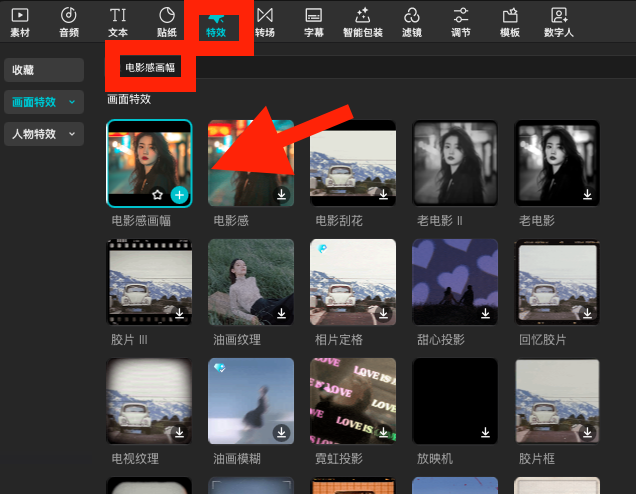Image resolution: width=636 pixels, height=494 pixels.
Task: Open the 数字人 digital human tab
Action: tap(559, 23)
